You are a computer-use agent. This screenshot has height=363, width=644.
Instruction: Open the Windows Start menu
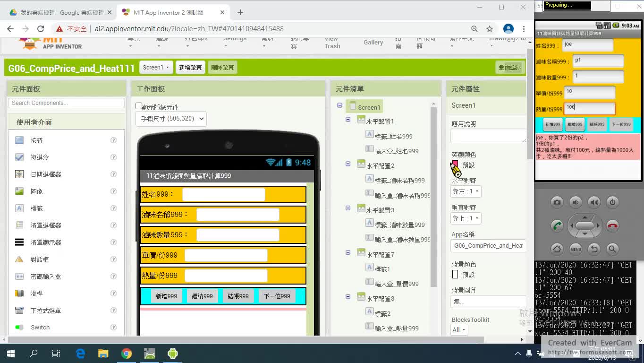click(11, 353)
